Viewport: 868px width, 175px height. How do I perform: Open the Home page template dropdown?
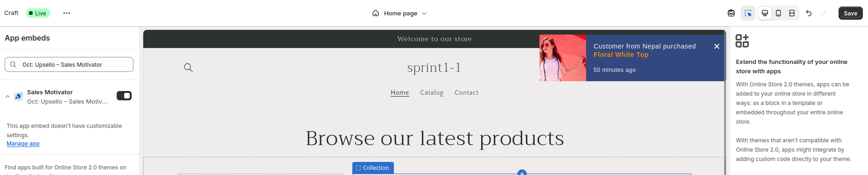400,13
